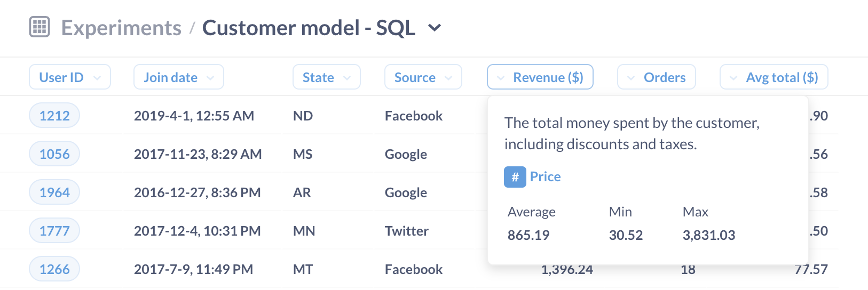Click the chevron icon inside Orders header

(x=631, y=78)
